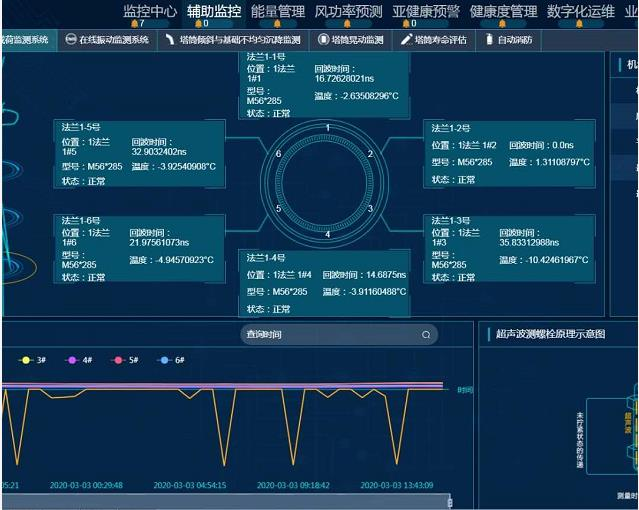
Task: Click bolt position 4 on the ring
Action: coord(328,234)
